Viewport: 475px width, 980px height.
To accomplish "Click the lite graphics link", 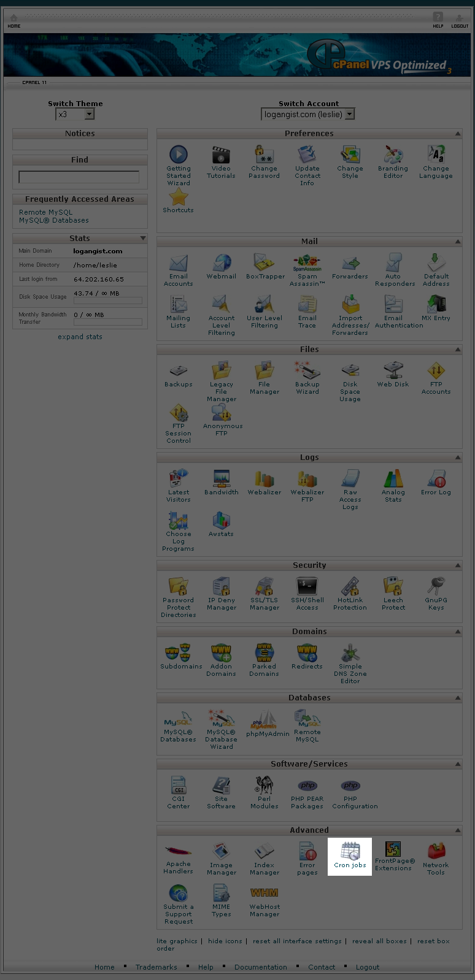I will click(x=177, y=941).
